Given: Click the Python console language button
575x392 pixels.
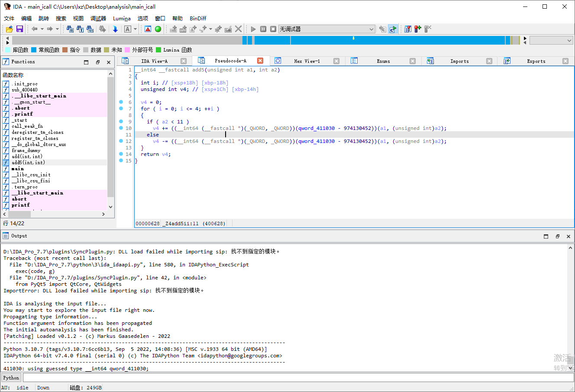Looking at the screenshot, I should 11,378.
